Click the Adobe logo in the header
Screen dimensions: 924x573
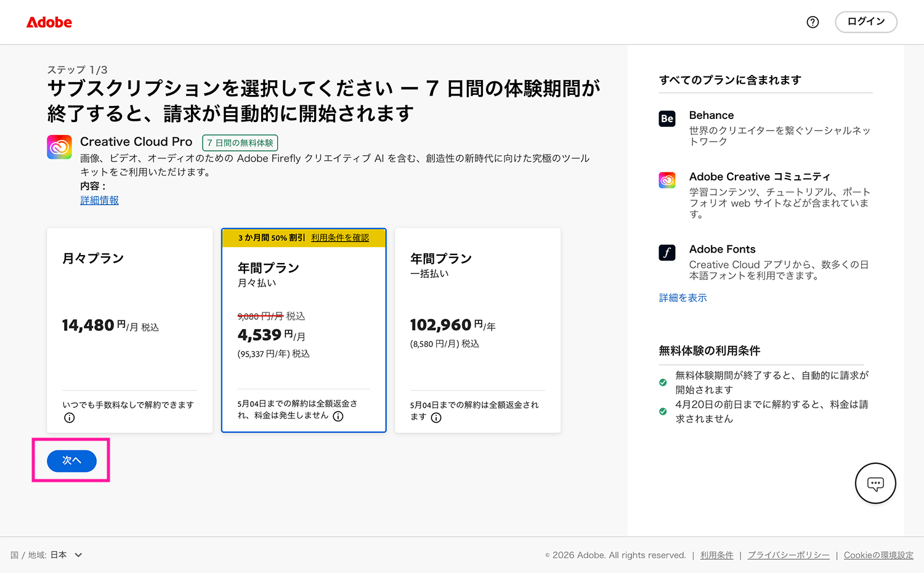[x=49, y=22]
